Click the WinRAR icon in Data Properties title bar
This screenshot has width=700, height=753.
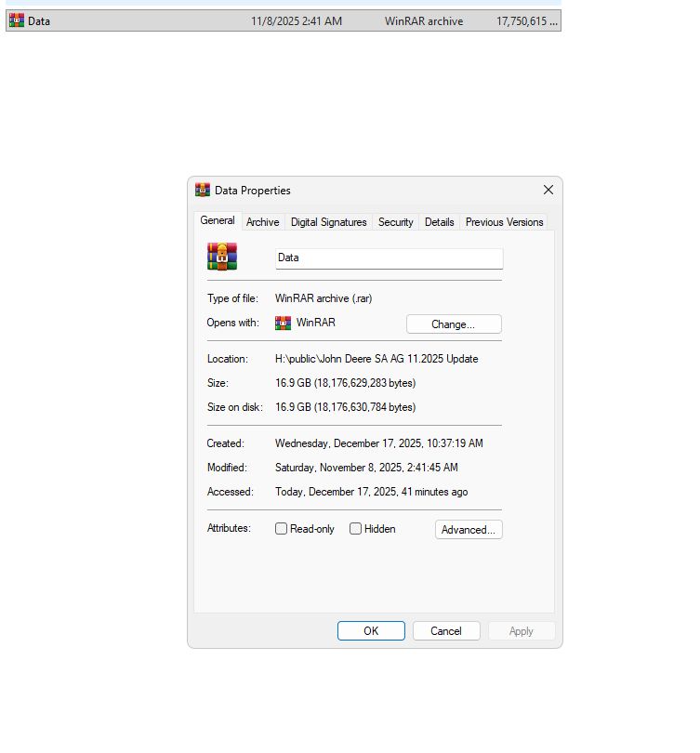pos(202,190)
